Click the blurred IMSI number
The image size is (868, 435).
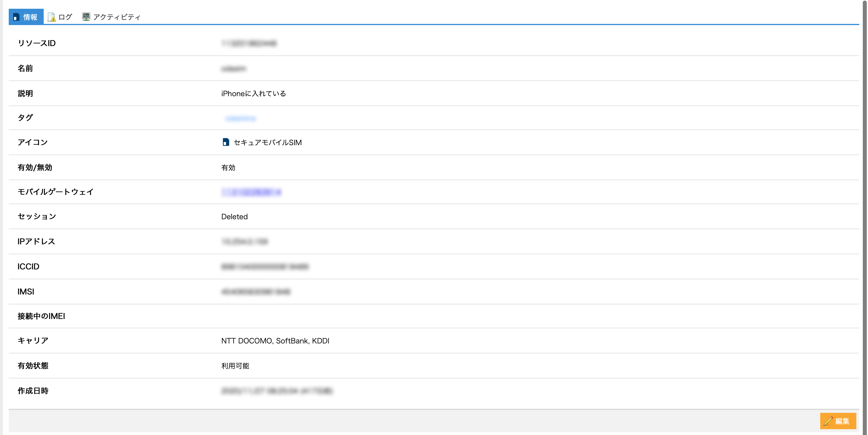coord(256,292)
